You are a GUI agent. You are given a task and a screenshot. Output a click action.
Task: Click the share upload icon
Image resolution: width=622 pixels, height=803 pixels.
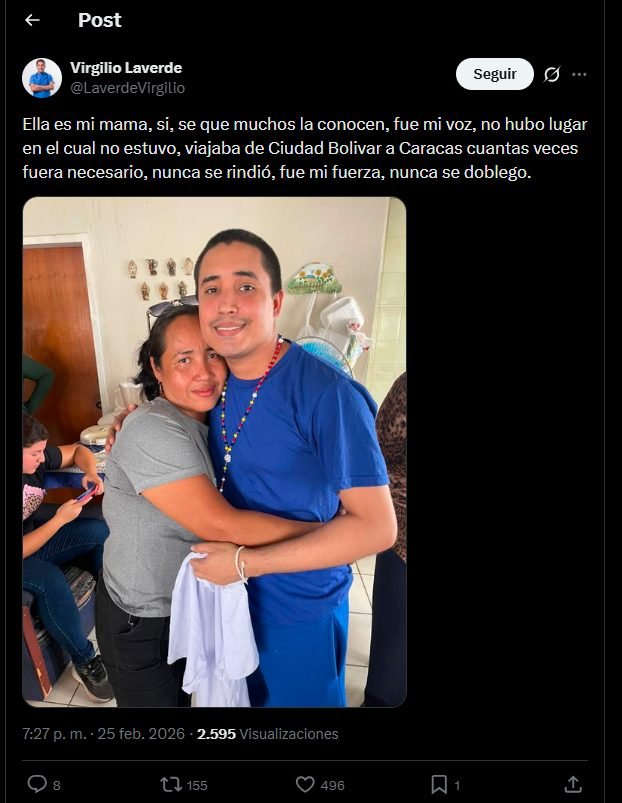point(573,784)
